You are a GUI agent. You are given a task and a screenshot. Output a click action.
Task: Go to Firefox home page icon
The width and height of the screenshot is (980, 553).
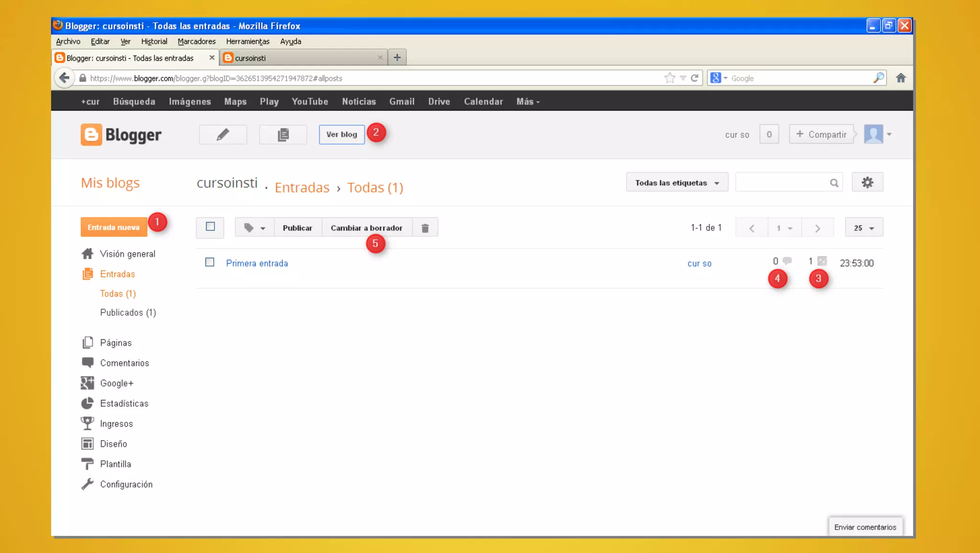pyautogui.click(x=901, y=78)
